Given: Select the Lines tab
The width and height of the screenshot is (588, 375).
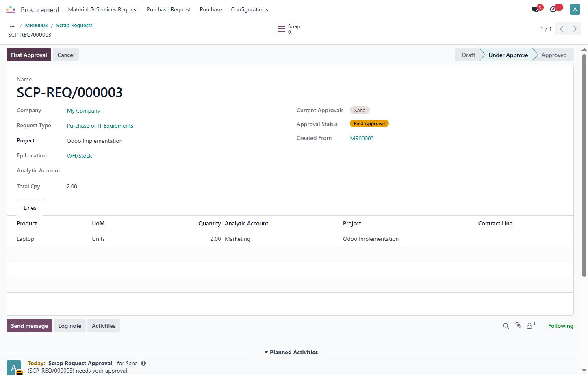Looking at the screenshot, I should coord(30,208).
